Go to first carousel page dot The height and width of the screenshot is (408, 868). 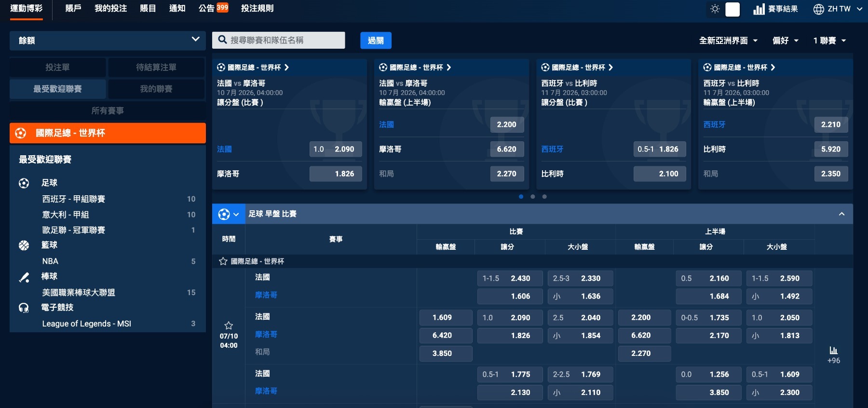(x=521, y=196)
